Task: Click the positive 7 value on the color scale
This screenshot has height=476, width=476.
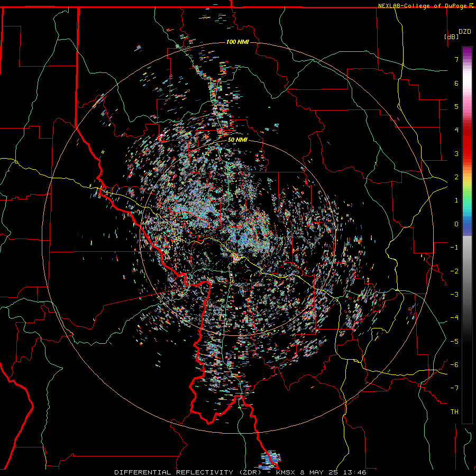Action: (456, 59)
